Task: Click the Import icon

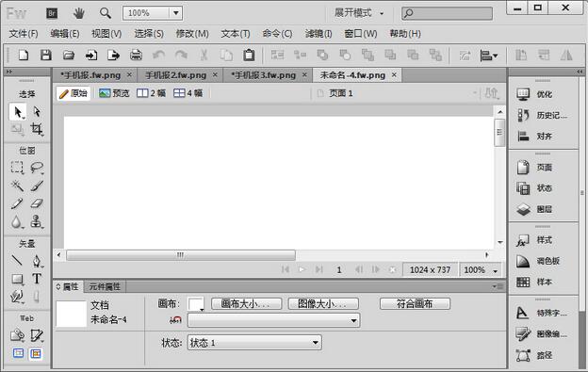Action: pos(90,56)
